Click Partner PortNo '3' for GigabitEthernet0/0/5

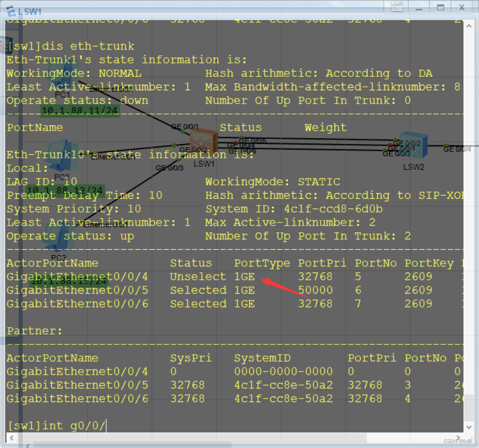click(408, 385)
